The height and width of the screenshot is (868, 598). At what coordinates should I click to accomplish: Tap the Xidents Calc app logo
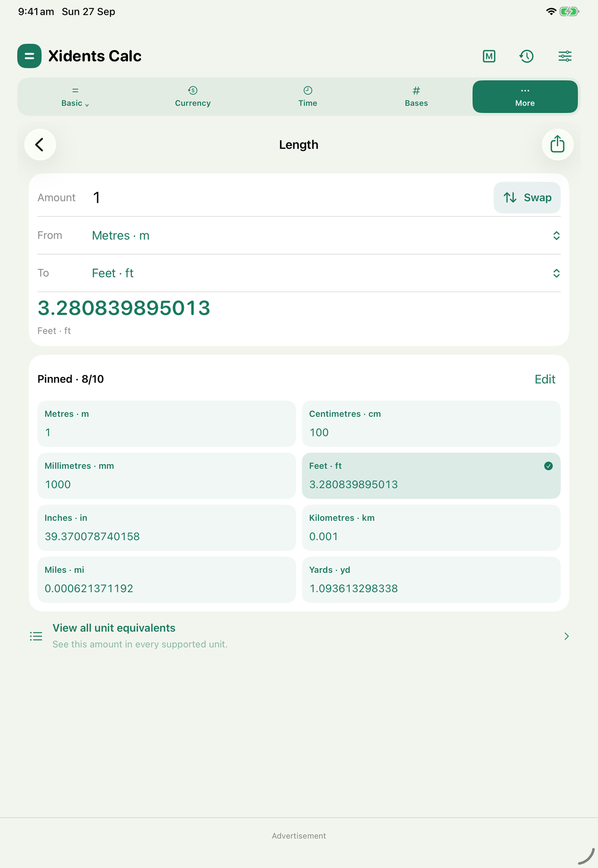(x=29, y=56)
